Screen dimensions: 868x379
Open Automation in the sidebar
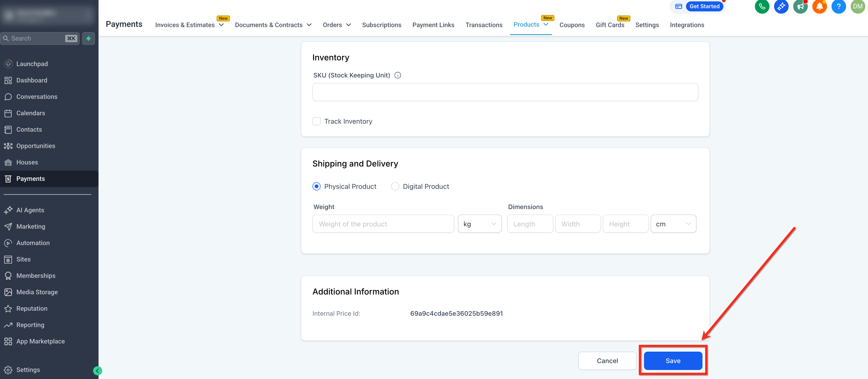point(33,243)
